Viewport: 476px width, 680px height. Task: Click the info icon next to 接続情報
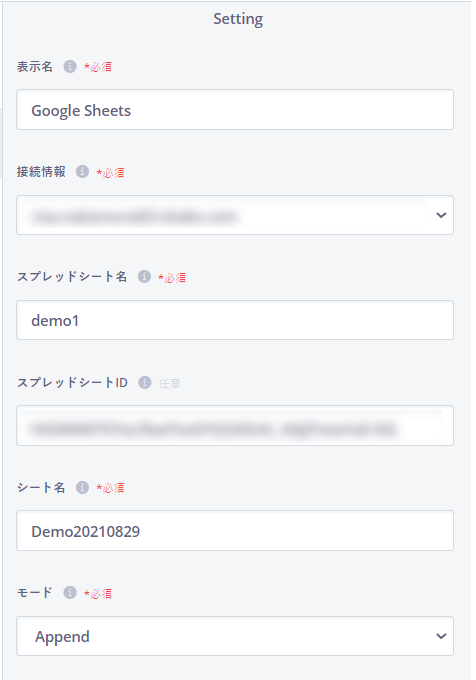[x=82, y=172]
